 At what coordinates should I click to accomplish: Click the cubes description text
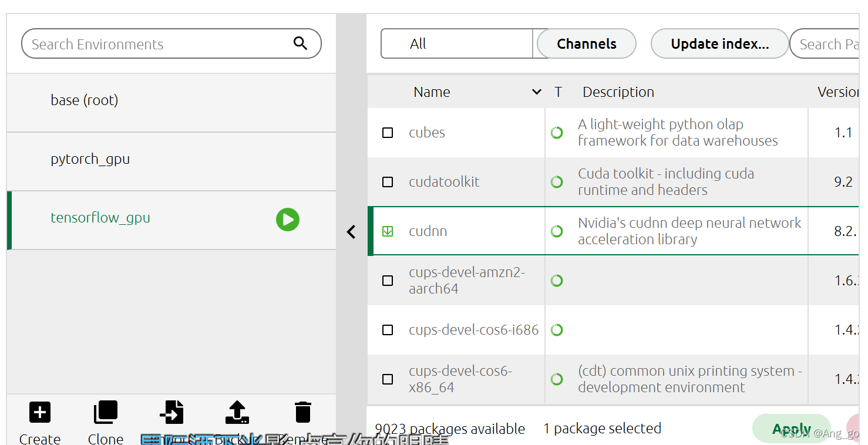click(x=678, y=133)
